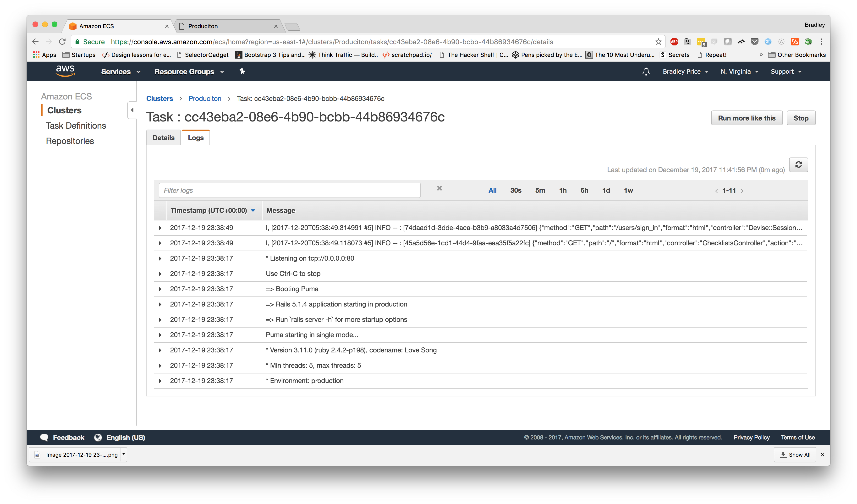The height and width of the screenshot is (504, 857).
Task: Close the Producition browser tab
Action: click(x=276, y=26)
